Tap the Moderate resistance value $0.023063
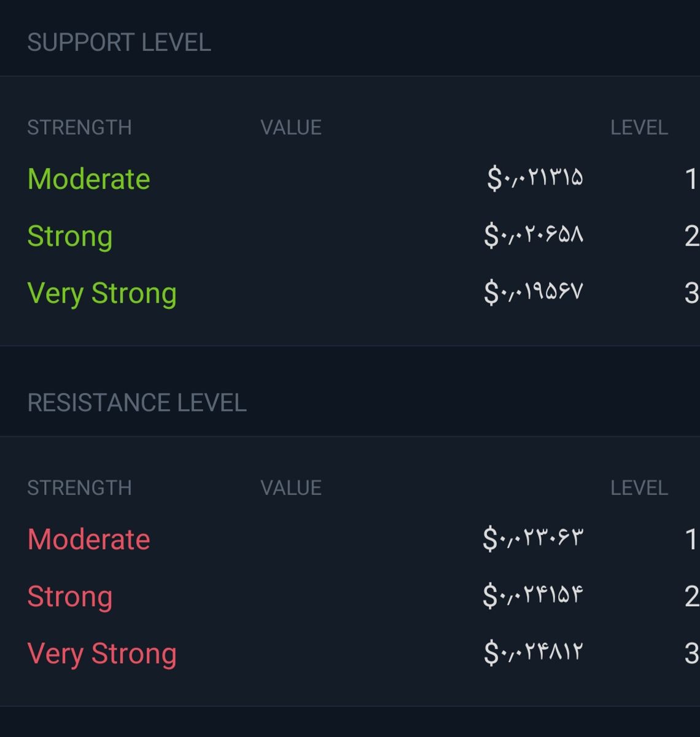The width and height of the screenshot is (700, 737). (533, 539)
